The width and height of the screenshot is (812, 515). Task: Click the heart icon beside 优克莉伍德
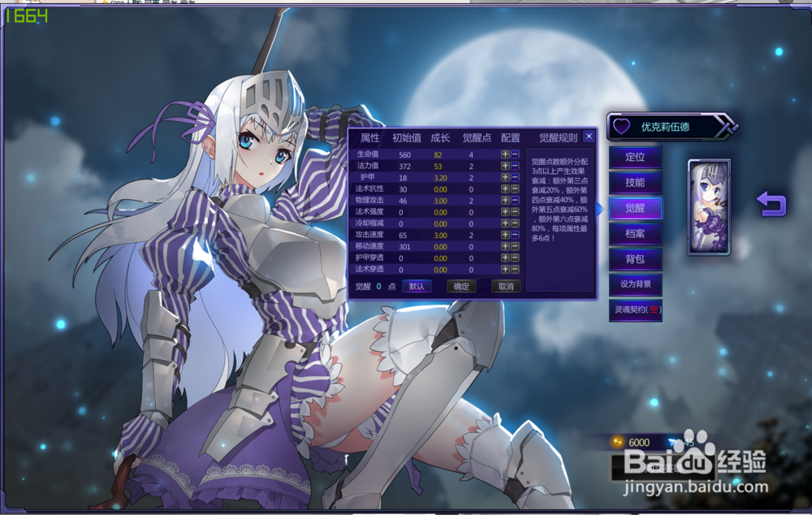click(621, 127)
